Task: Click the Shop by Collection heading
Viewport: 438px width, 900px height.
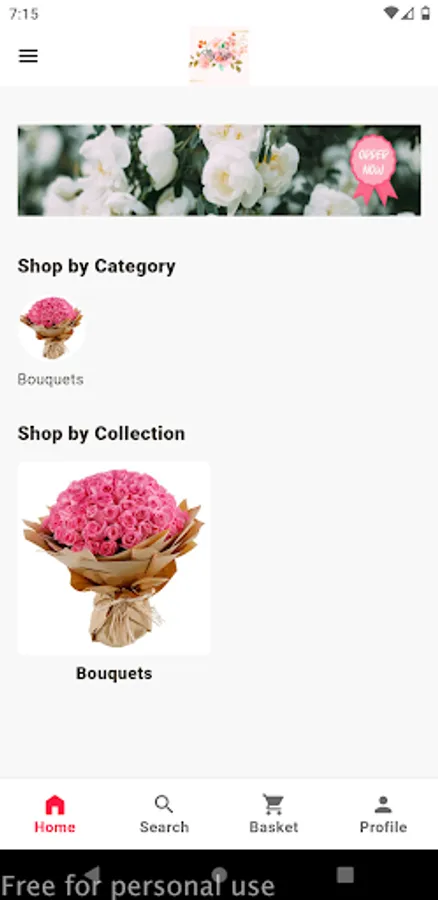Action: tap(101, 433)
